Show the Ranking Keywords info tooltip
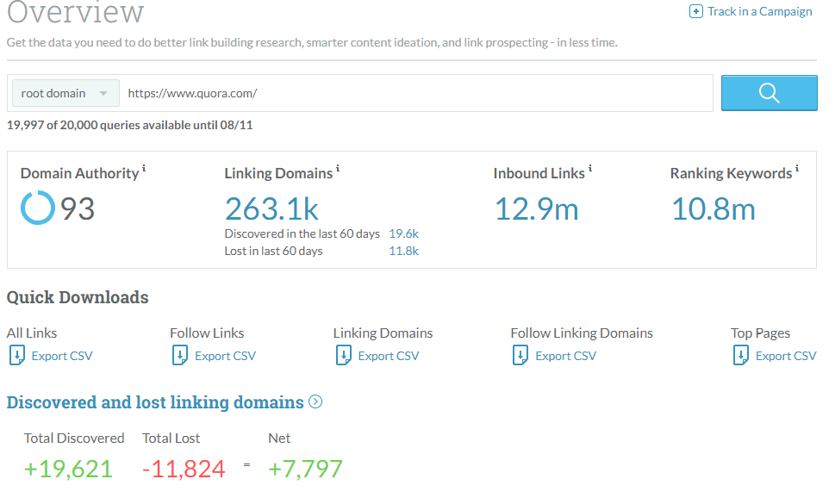This screenshot has width=835, height=504. point(797,170)
